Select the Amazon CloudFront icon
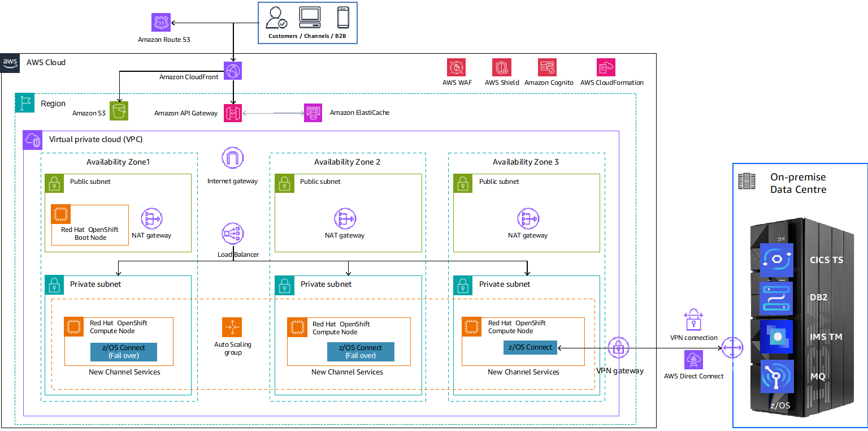Viewport: 868px width, 431px height. (x=233, y=70)
